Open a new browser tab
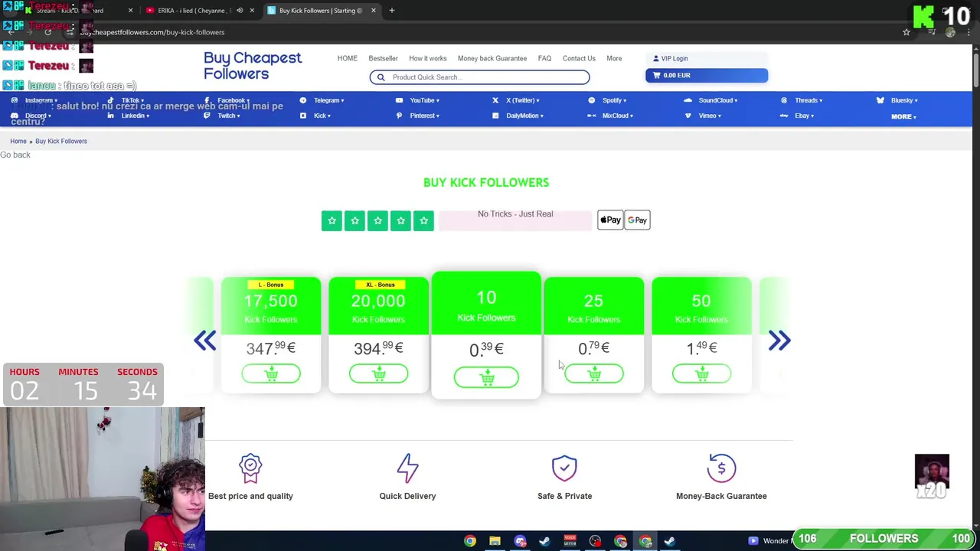This screenshot has width=980, height=551. pyautogui.click(x=392, y=11)
